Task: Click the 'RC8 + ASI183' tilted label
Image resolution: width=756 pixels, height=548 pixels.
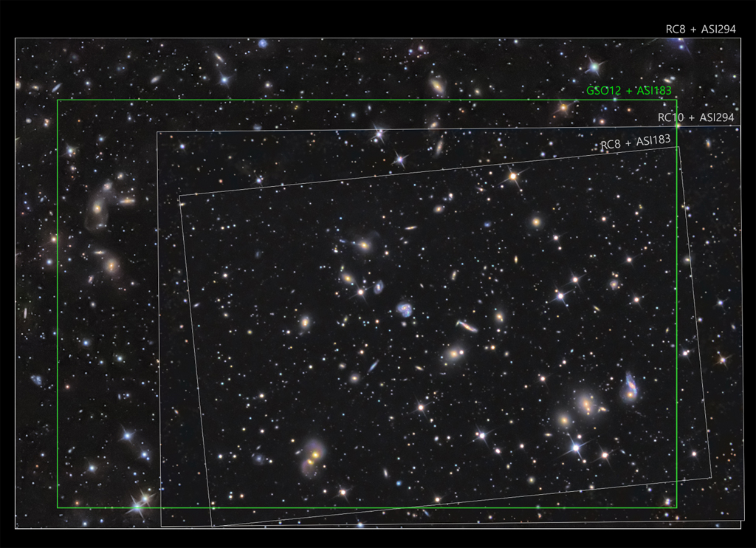Action: 636,143
